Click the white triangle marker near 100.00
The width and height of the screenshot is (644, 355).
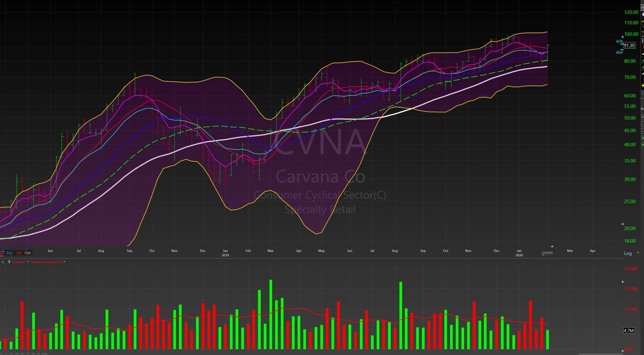click(623, 37)
